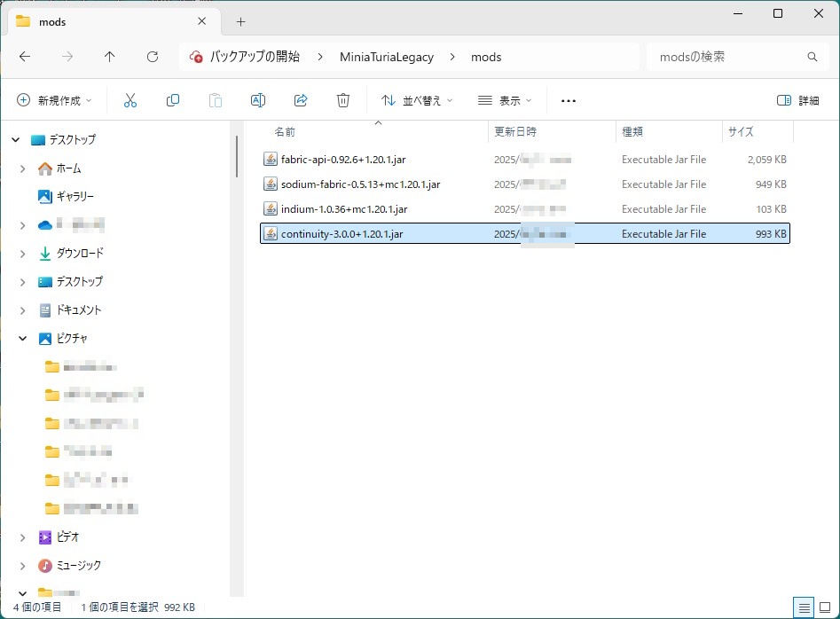The width and height of the screenshot is (840, 619).
Task: Open the 並べ替え sort dropdown
Action: click(x=417, y=100)
